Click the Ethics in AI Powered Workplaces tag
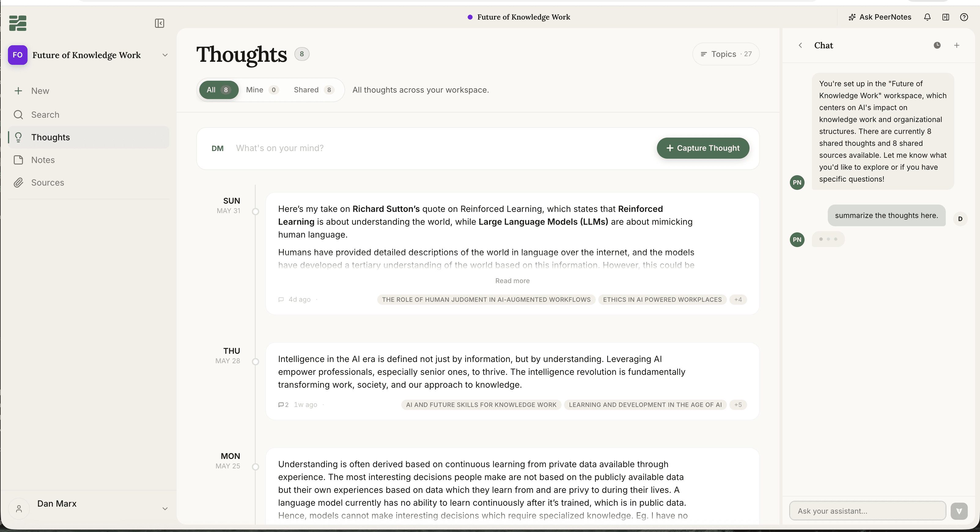The width and height of the screenshot is (980, 532). pyautogui.click(x=662, y=300)
